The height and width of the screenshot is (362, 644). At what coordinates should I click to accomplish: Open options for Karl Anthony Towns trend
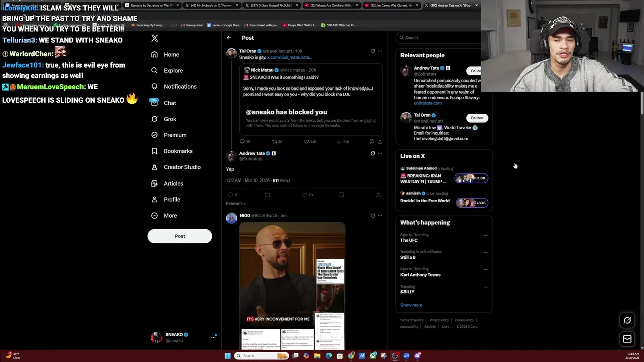pos(485,269)
